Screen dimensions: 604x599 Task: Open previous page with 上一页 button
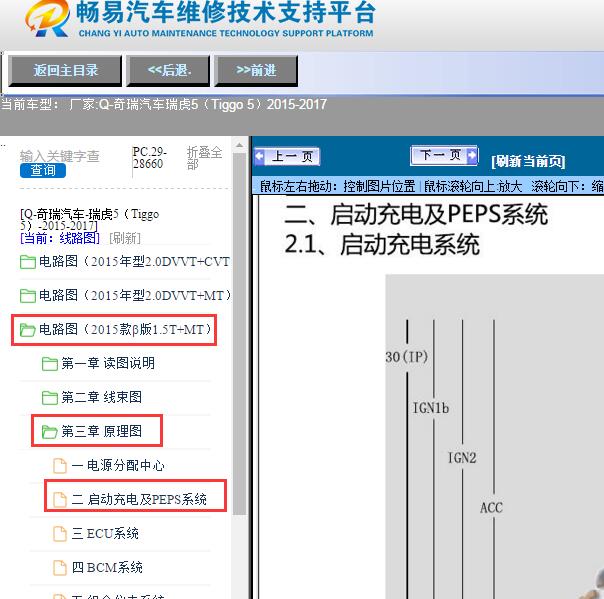[x=287, y=156]
